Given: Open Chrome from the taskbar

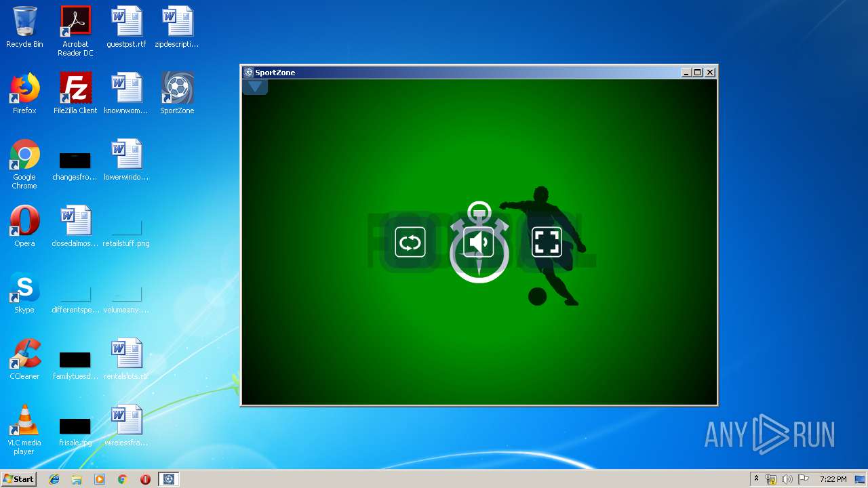Looking at the screenshot, I should [x=123, y=479].
